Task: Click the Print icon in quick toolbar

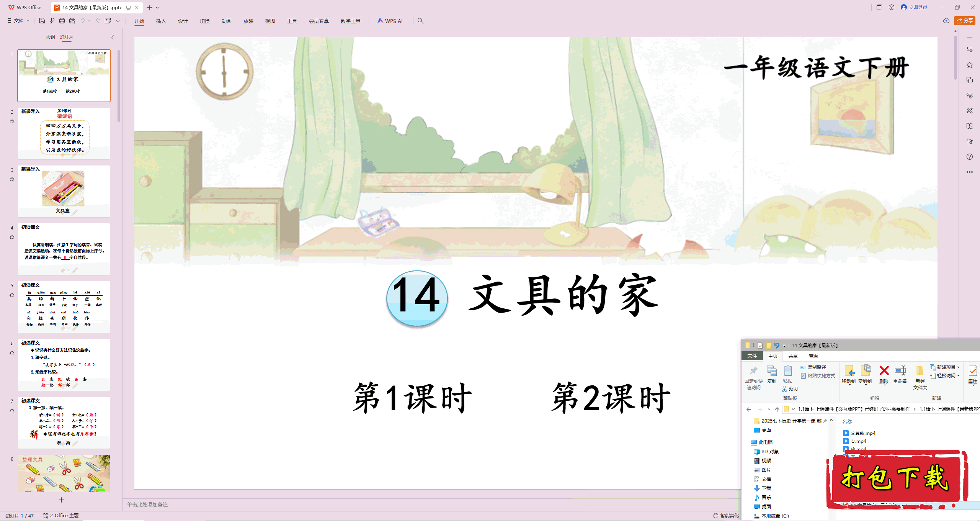Action: click(x=62, y=21)
